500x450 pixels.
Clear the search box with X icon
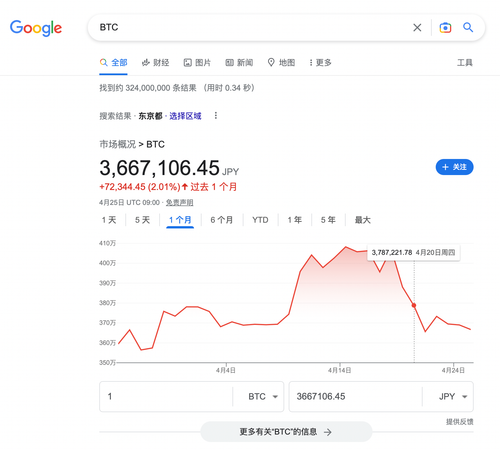(417, 28)
